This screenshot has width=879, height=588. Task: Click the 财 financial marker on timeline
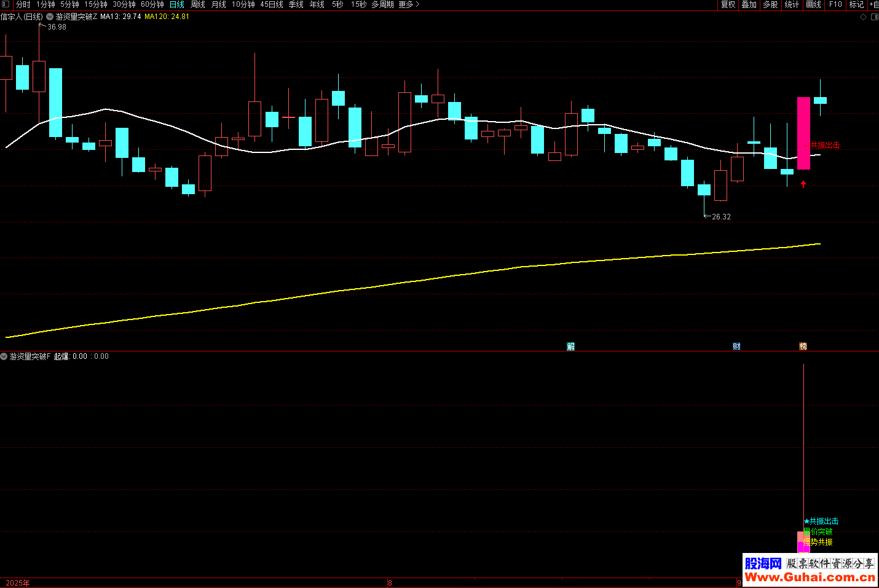(736, 347)
